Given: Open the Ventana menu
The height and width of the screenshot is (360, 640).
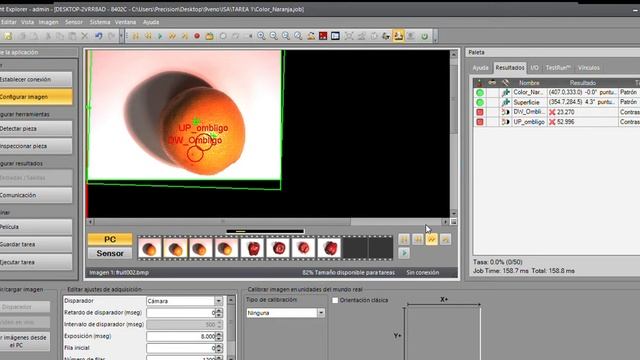Looking at the screenshot, I should coord(125,22).
